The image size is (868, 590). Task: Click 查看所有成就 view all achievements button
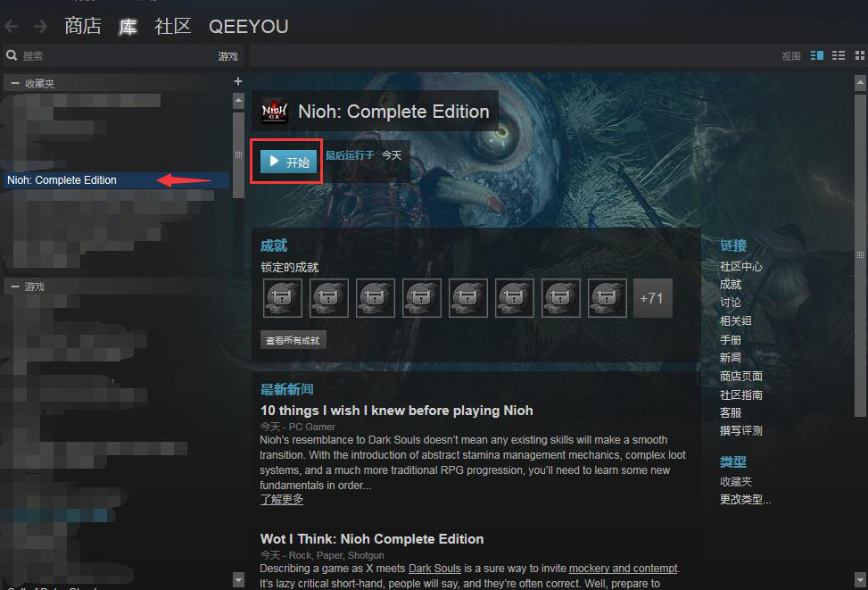[x=293, y=340]
